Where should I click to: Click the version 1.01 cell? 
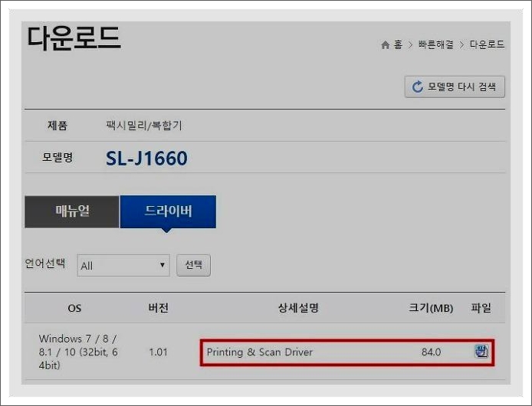[158, 352]
